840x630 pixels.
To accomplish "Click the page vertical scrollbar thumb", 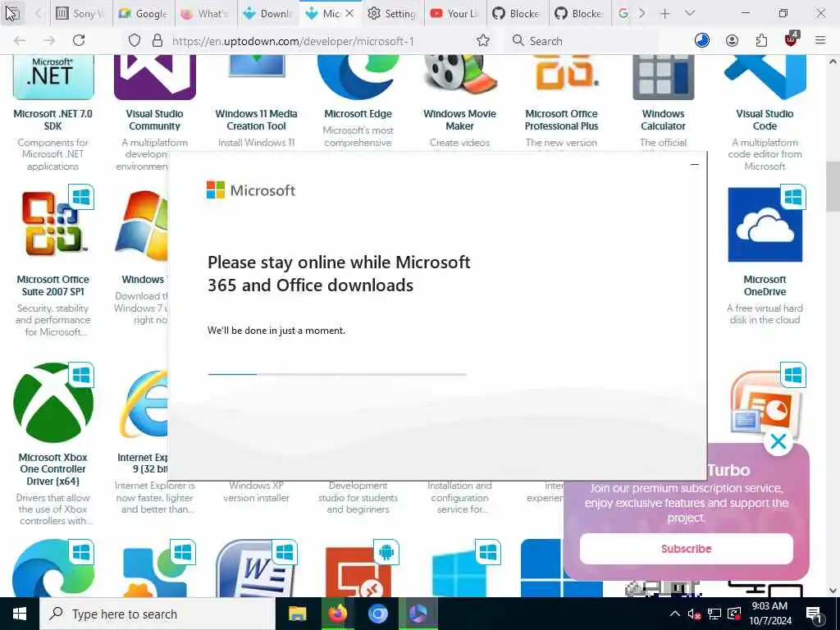I will coord(833,187).
